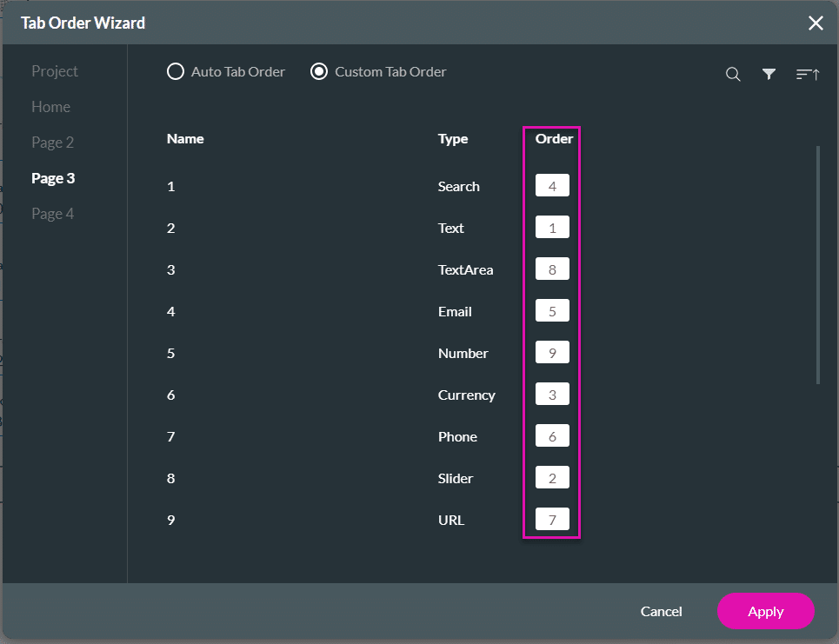Click the order field for the Text row

click(552, 226)
